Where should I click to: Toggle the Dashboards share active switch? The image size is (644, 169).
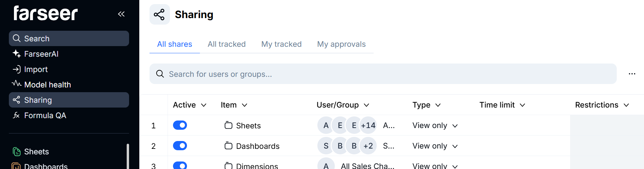pos(180,146)
